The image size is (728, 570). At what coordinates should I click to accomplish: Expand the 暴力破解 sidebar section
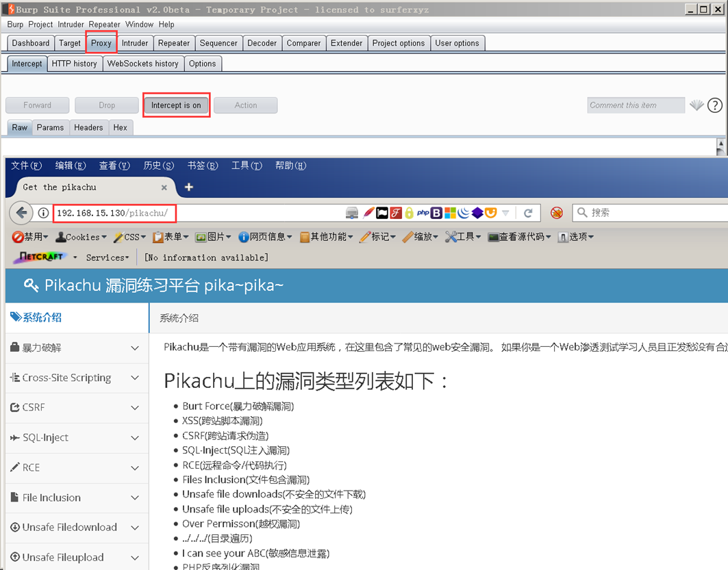point(77,348)
